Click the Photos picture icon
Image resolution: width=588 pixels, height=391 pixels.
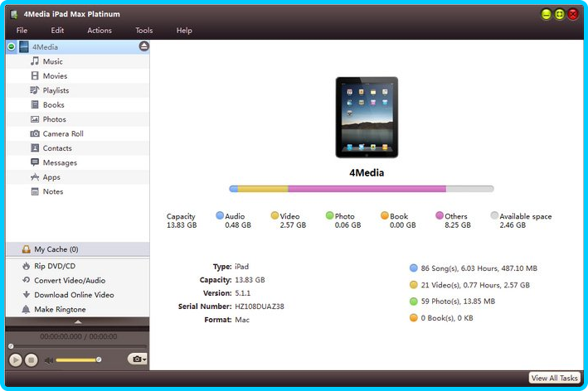(x=35, y=119)
